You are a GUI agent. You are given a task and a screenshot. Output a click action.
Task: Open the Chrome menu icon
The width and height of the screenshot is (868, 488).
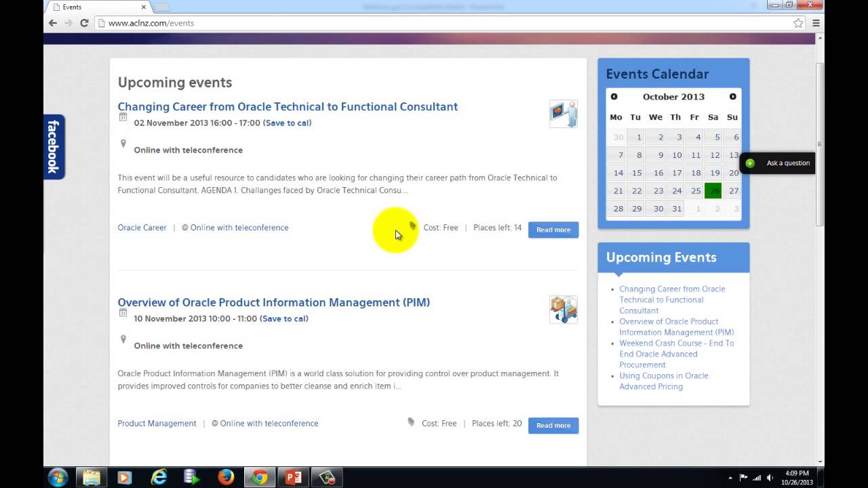pos(816,23)
